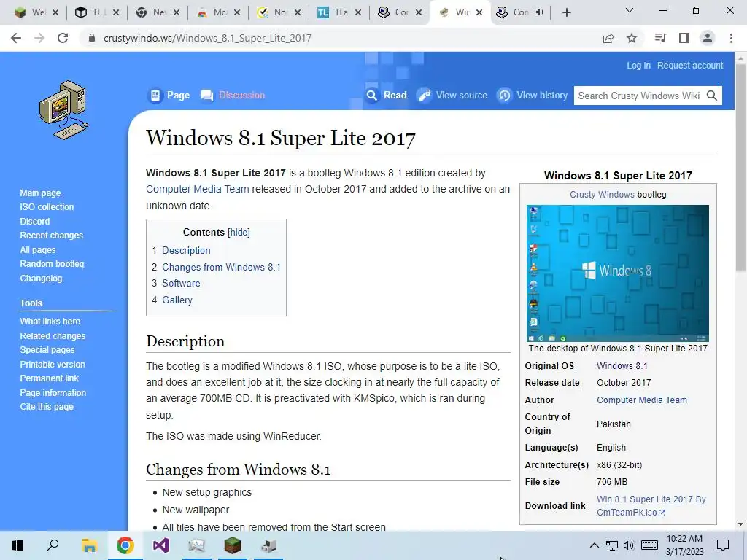Click the site padlock icon
747x560 pixels.
92,38
